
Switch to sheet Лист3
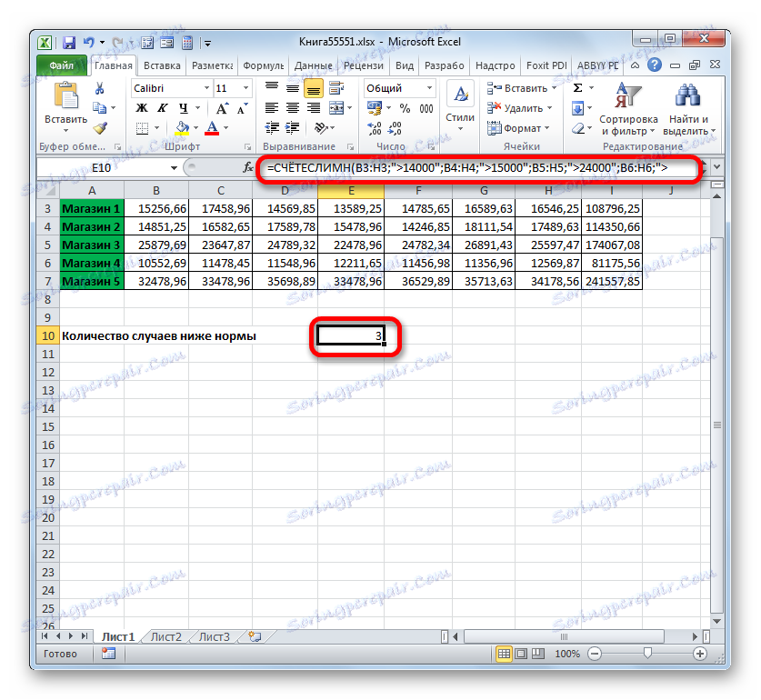[214, 636]
